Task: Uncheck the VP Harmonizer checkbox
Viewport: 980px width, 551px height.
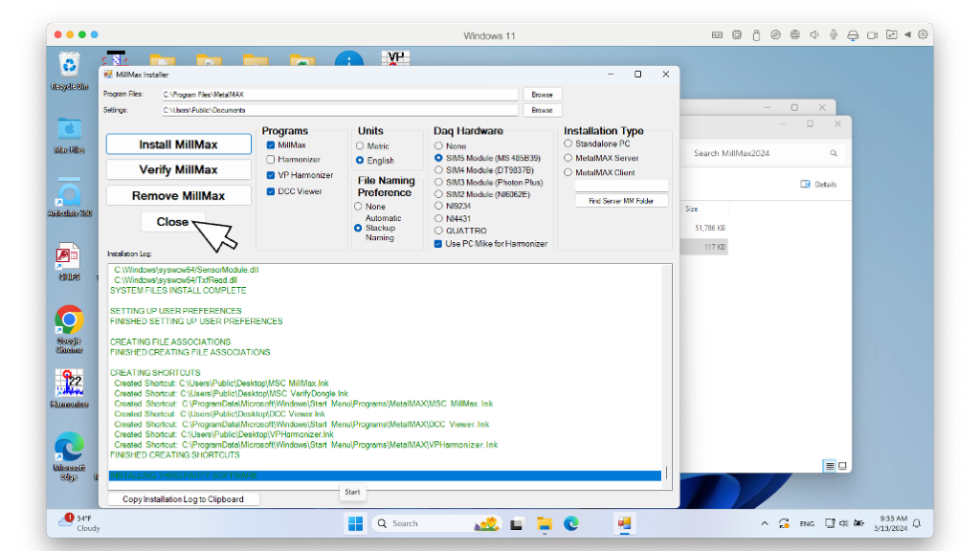Action: click(271, 175)
